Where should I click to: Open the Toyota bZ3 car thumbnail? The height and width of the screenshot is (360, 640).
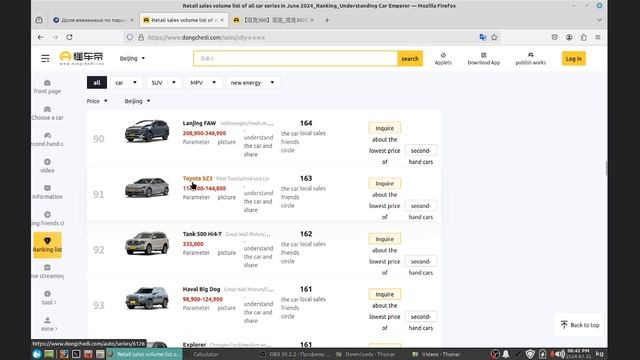(147, 187)
